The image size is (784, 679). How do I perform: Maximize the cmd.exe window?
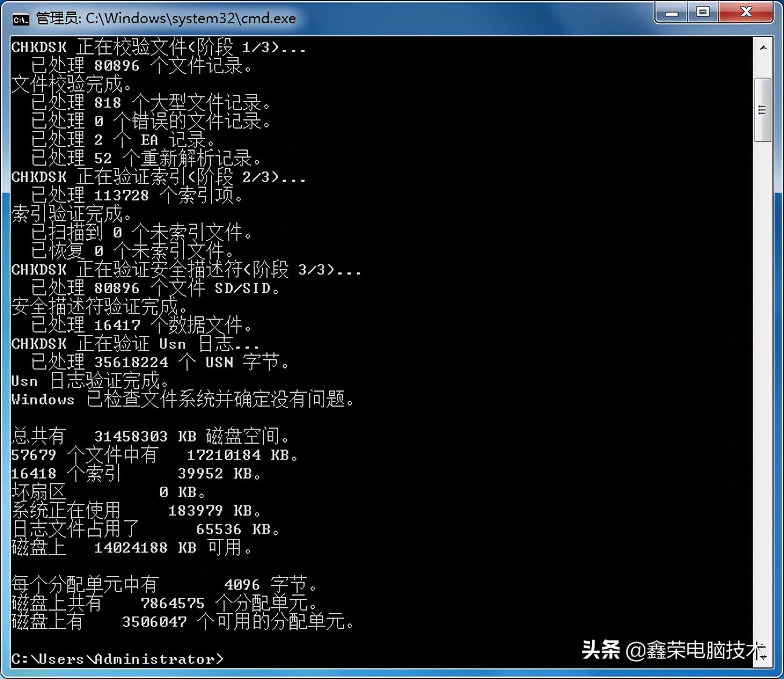pyautogui.click(x=703, y=12)
